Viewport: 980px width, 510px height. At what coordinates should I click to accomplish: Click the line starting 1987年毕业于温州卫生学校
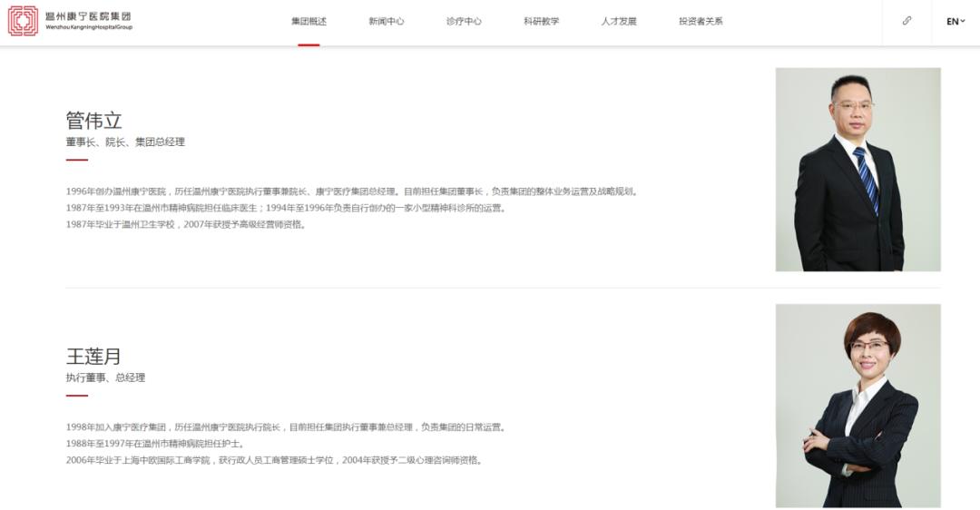click(x=188, y=224)
